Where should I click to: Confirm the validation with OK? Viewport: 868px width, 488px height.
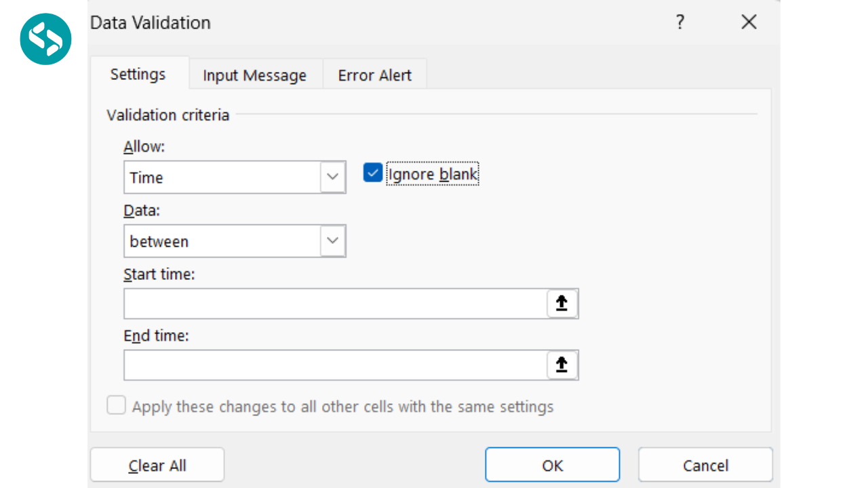[x=551, y=465]
